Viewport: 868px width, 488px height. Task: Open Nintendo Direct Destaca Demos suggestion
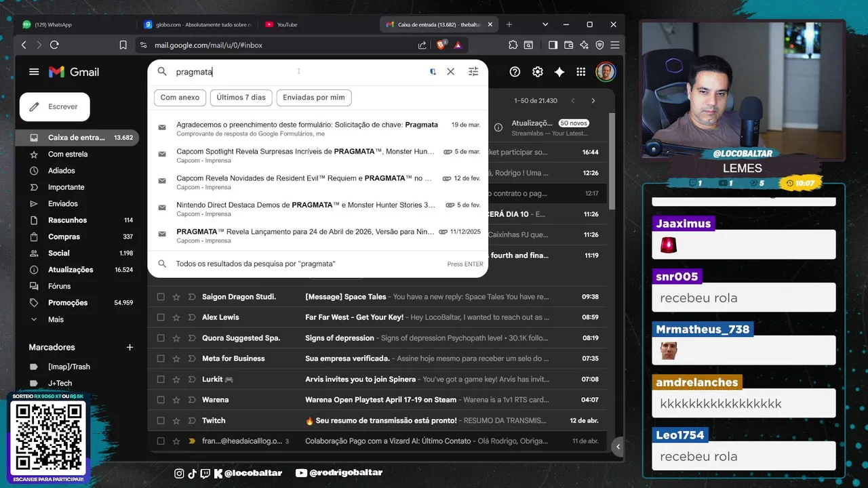(x=317, y=209)
